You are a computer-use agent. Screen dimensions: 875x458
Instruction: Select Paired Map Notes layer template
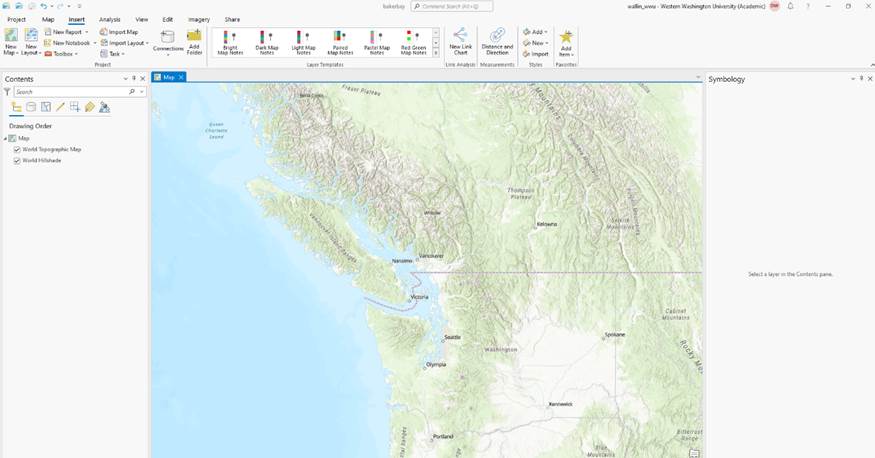click(340, 42)
